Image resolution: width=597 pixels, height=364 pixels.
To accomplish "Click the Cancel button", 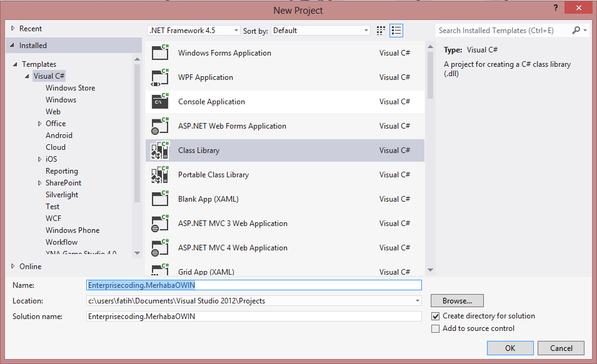I will pos(561,348).
